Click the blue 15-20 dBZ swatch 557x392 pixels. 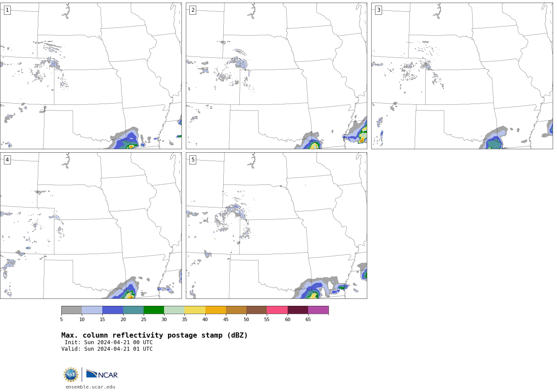[113, 310]
